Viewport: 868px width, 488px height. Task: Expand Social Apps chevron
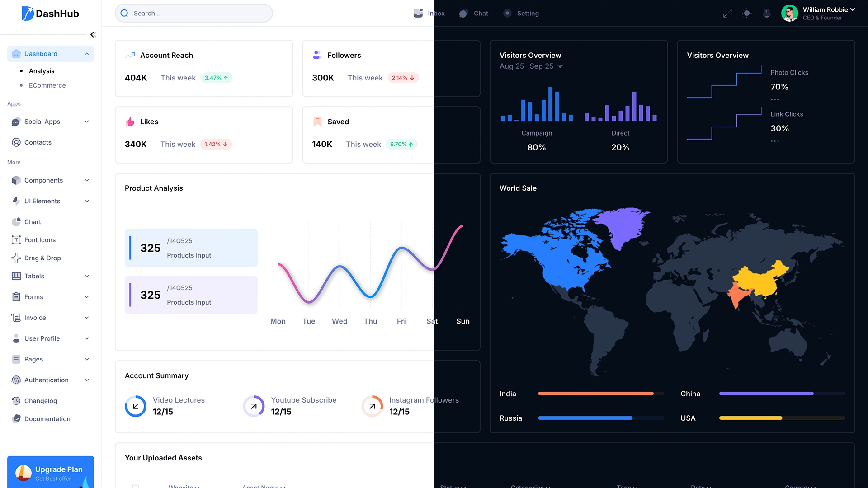click(x=87, y=122)
